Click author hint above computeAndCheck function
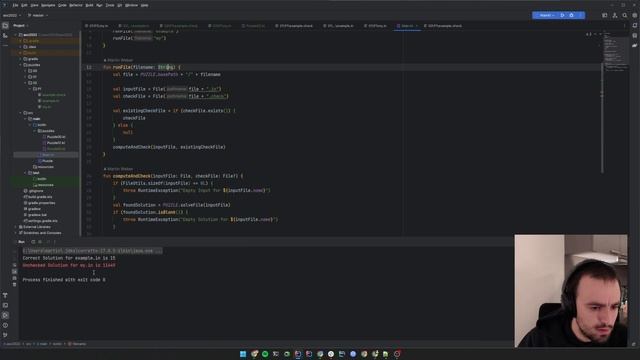640x360 pixels. [x=118, y=169]
